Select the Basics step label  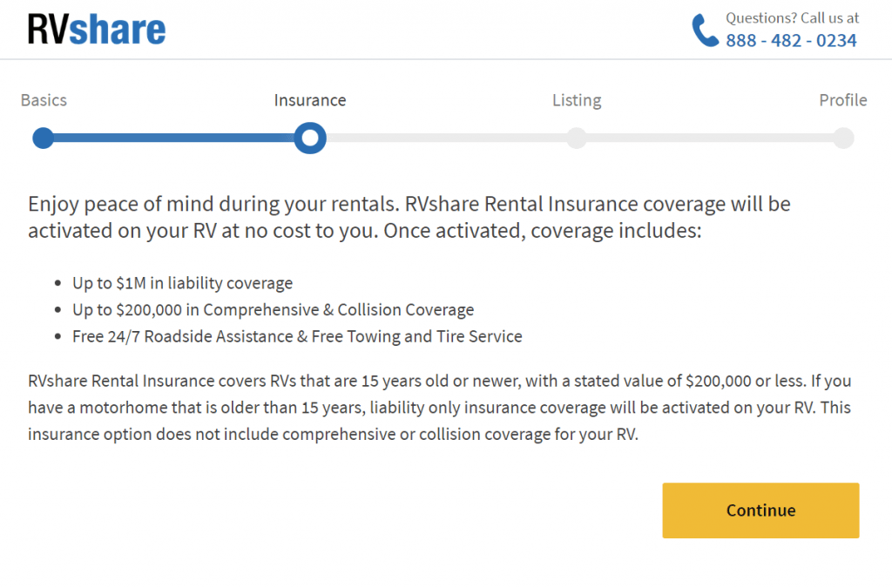coord(44,100)
